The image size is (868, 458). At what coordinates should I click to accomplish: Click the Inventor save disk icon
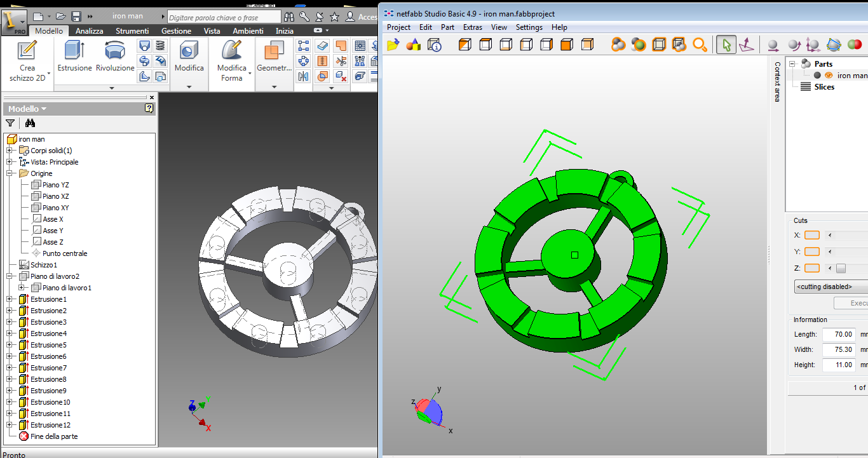coord(76,16)
